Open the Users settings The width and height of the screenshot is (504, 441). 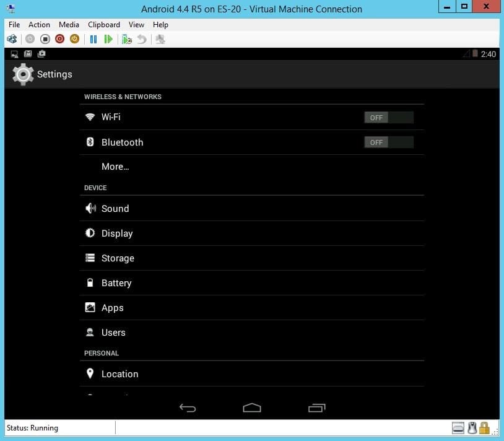click(x=251, y=333)
